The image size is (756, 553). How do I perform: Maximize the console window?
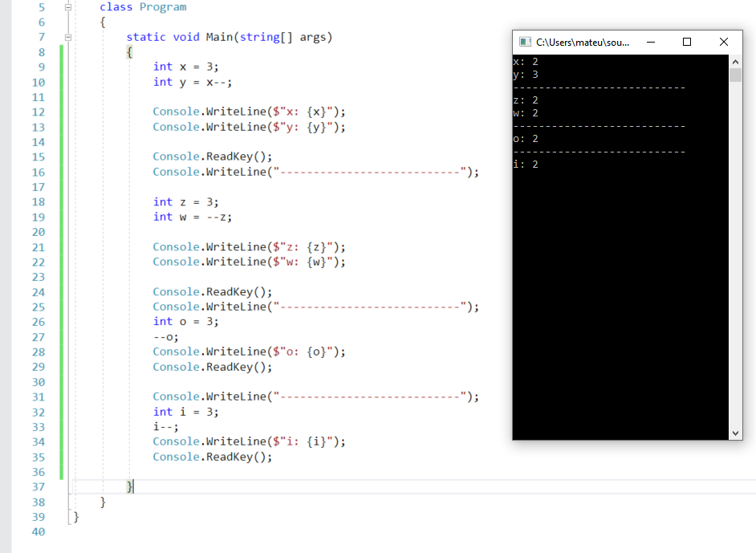click(687, 42)
